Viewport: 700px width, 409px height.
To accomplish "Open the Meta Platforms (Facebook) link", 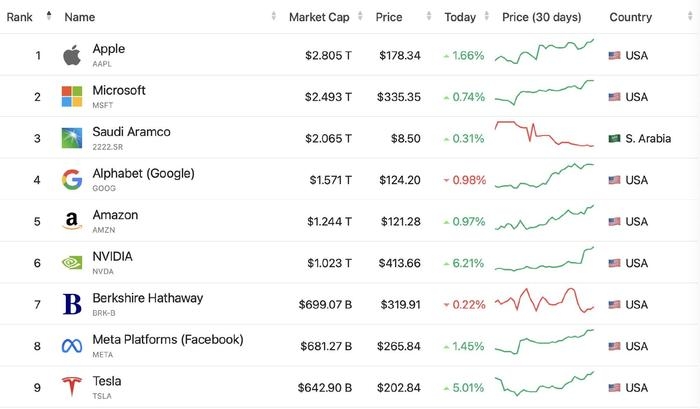I will point(167,340).
